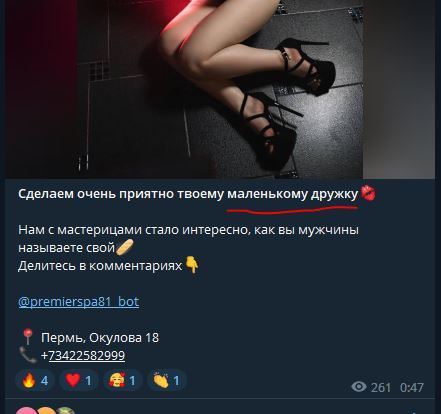
Task: Click the red location pin emoji
Action: 28,337
